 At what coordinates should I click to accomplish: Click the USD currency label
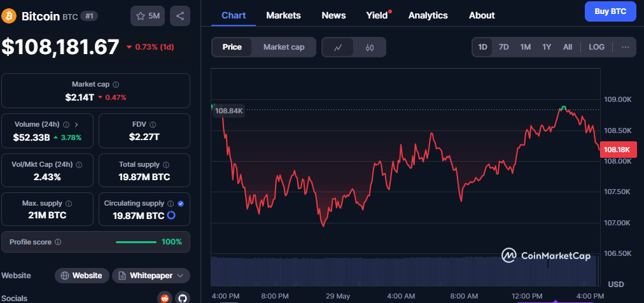[615, 284]
